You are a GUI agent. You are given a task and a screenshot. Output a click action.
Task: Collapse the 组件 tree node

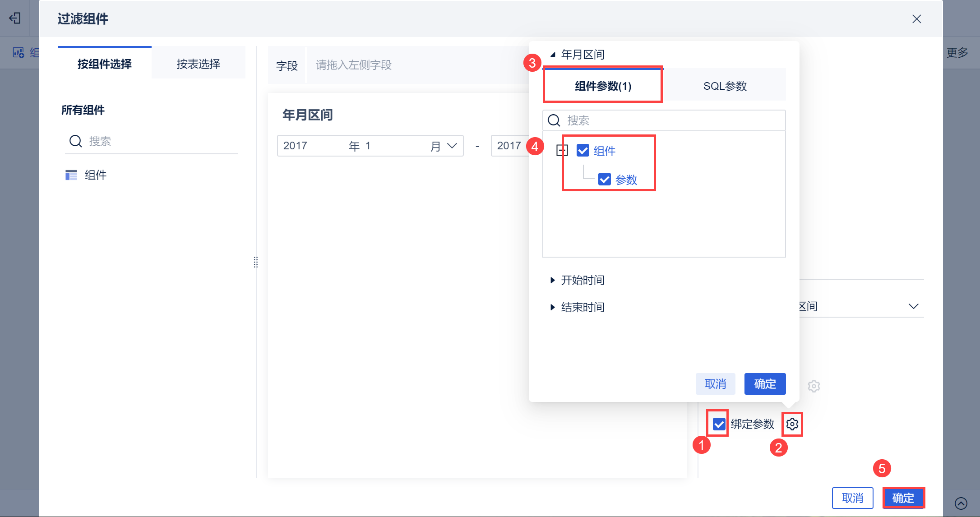coord(562,151)
